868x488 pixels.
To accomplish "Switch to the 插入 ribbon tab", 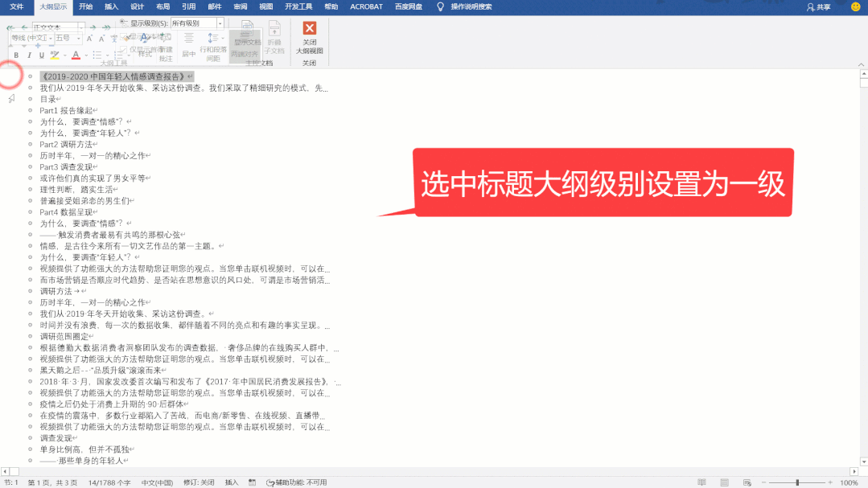I will [109, 6].
